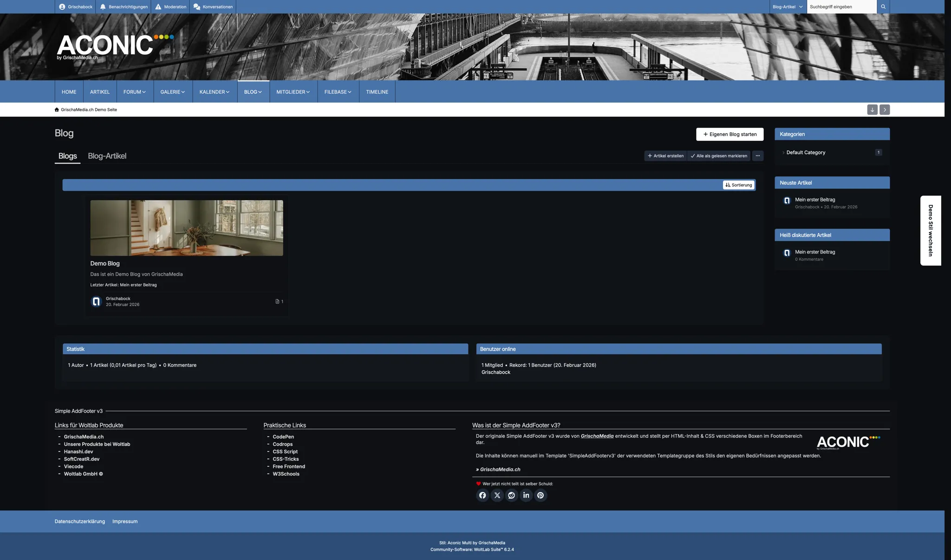Open Benachrichtigungen bell notifications

click(124, 7)
